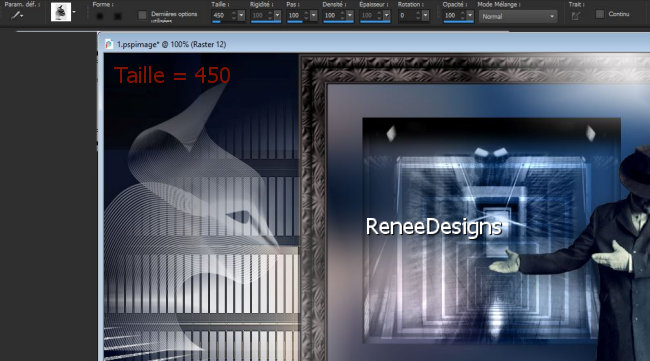This screenshot has width=650, height=361.
Task: Click the blue Opacité slider bar
Action: pyautogui.click(x=458, y=22)
